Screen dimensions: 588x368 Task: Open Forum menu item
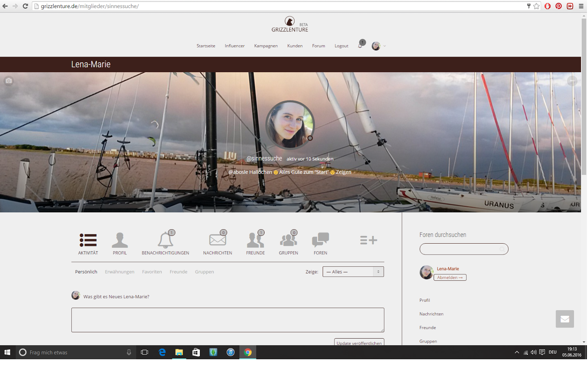tap(319, 46)
